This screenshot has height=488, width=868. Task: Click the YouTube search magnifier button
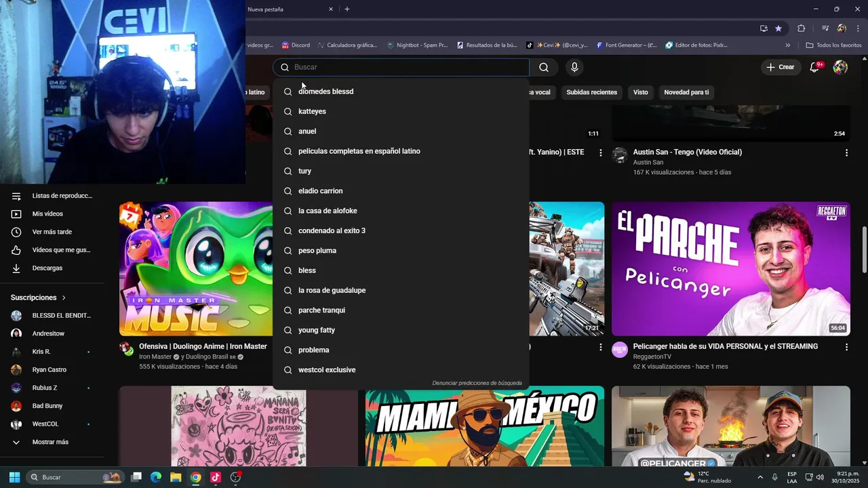point(544,67)
